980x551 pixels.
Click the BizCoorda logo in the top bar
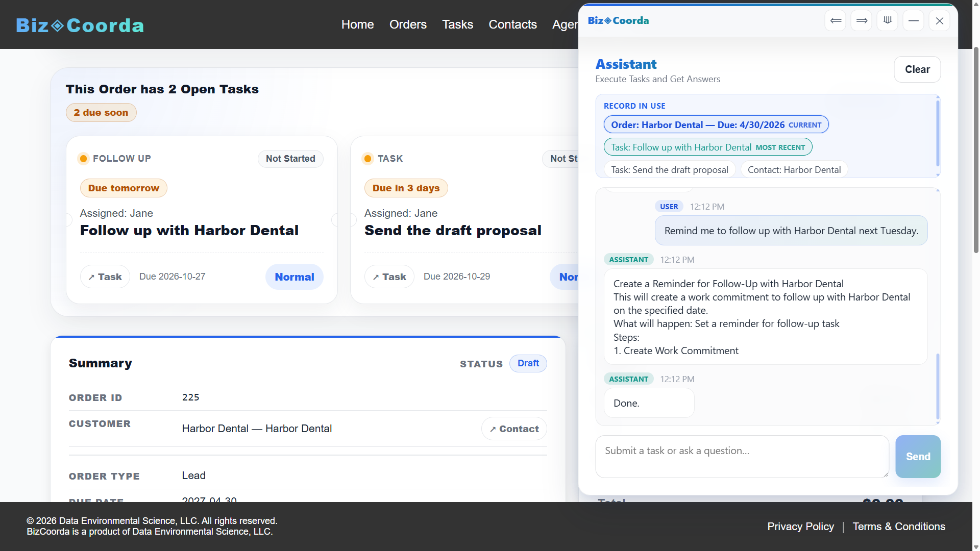80,25
